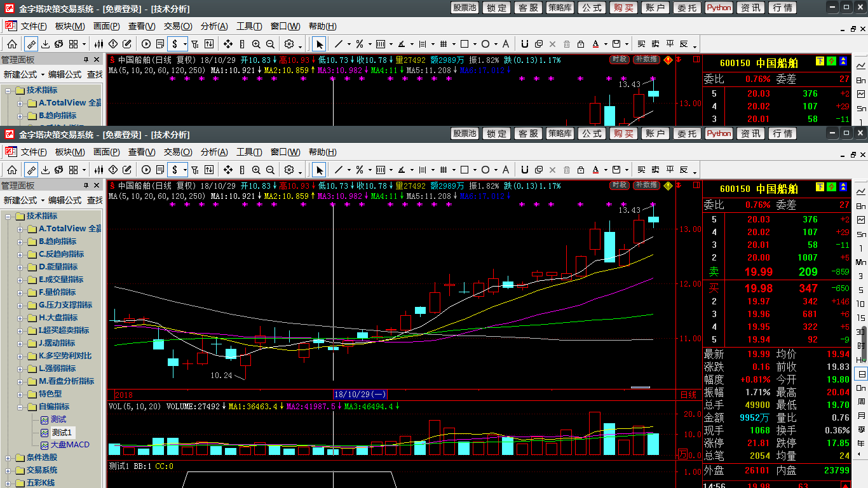
Task: Expand the 条件选股 folder in the tree
Action: point(8,457)
